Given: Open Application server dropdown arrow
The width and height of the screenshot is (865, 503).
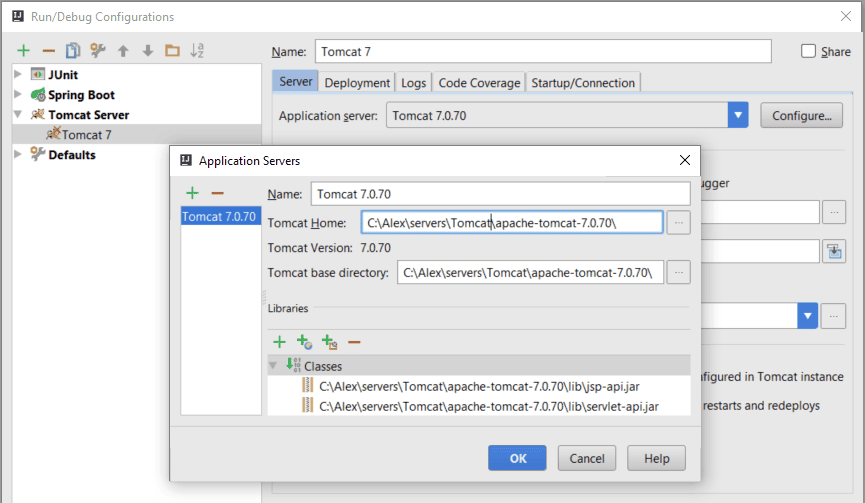Looking at the screenshot, I should coord(738,115).
